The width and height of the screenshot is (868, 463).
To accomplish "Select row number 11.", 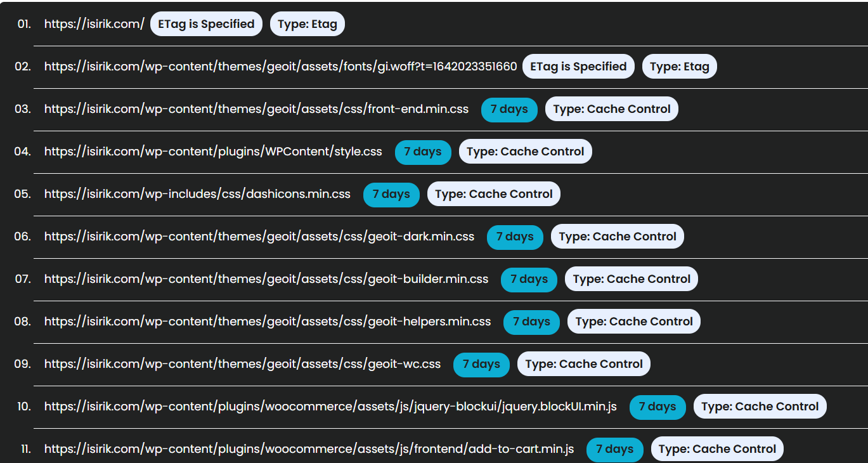I will 26,449.
